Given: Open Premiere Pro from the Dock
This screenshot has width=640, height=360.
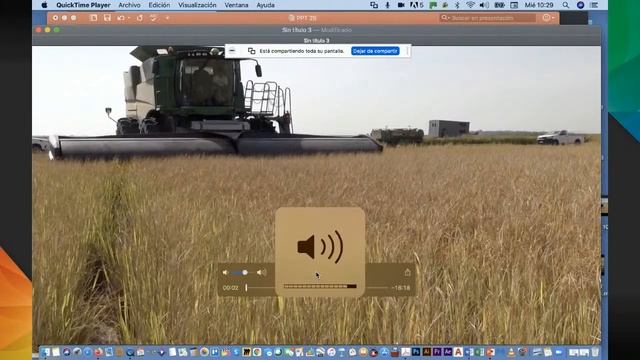Looking at the screenshot, I should click(x=437, y=352).
